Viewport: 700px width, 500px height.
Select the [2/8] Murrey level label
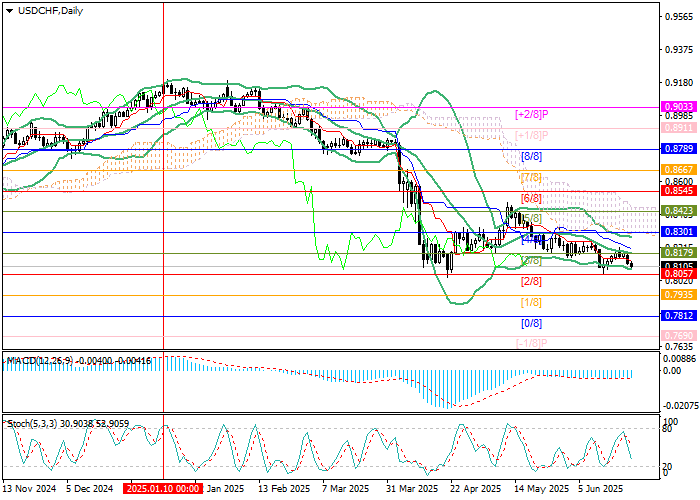(x=531, y=282)
